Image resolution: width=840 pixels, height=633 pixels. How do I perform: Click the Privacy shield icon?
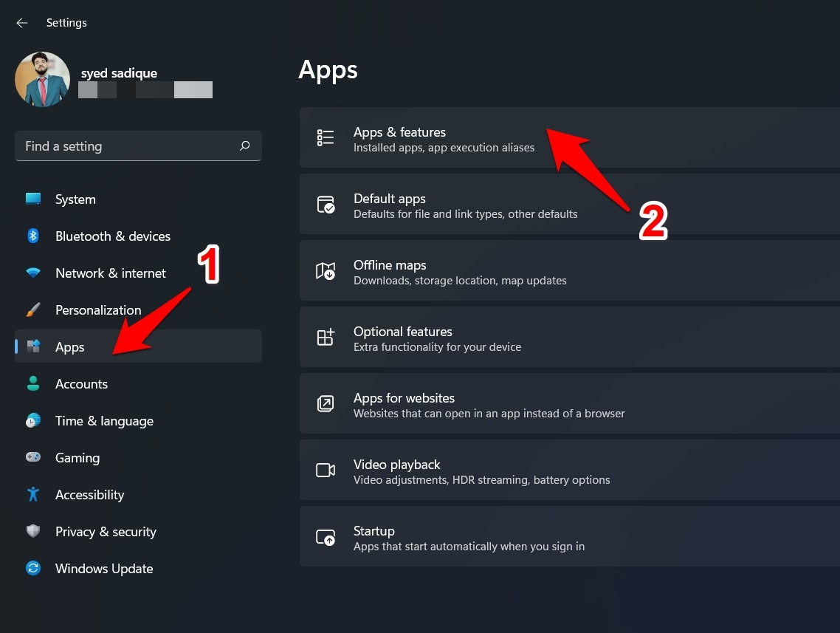tap(33, 531)
